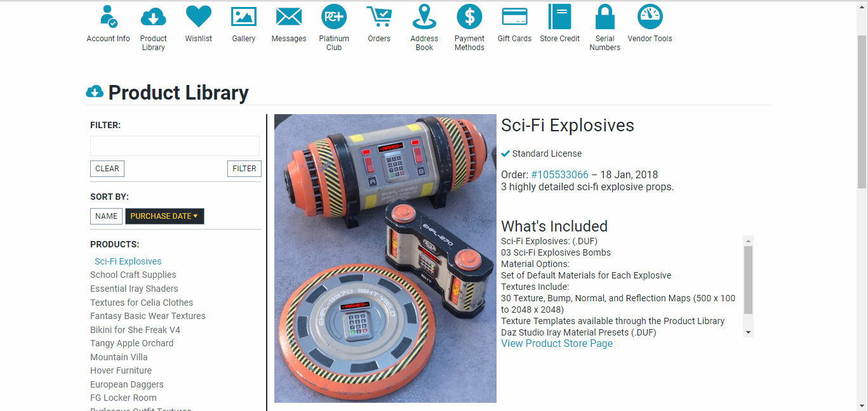Open the Vendor Tools gauge icon

click(650, 16)
